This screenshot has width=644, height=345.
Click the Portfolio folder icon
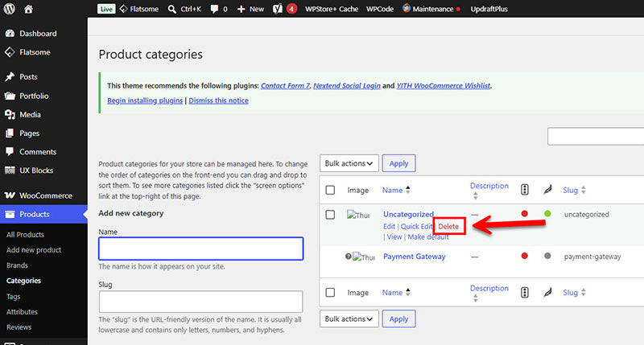click(x=10, y=96)
